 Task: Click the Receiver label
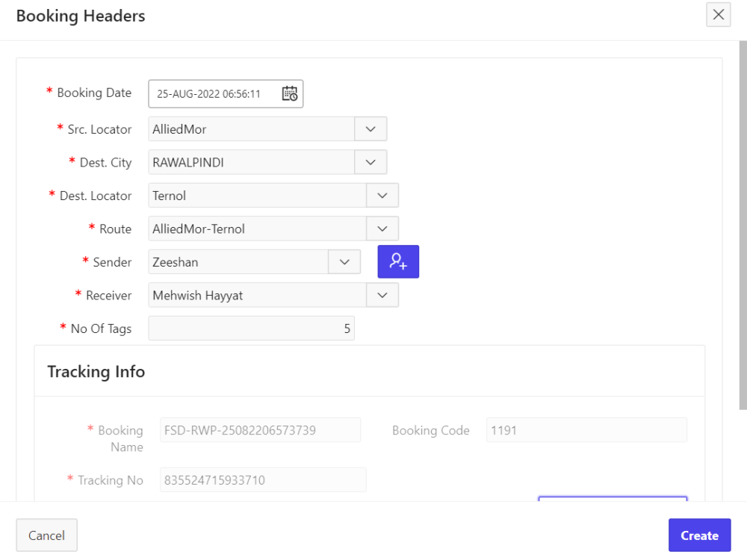[x=108, y=296]
